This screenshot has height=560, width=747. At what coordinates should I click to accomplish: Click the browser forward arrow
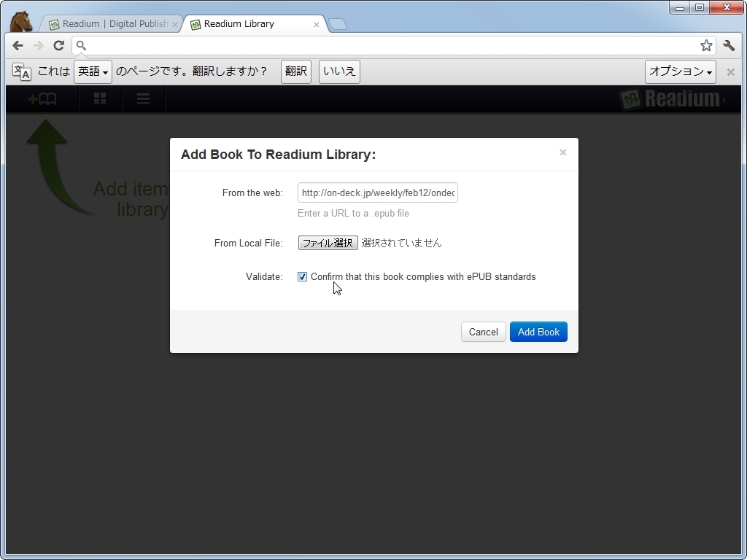point(38,46)
